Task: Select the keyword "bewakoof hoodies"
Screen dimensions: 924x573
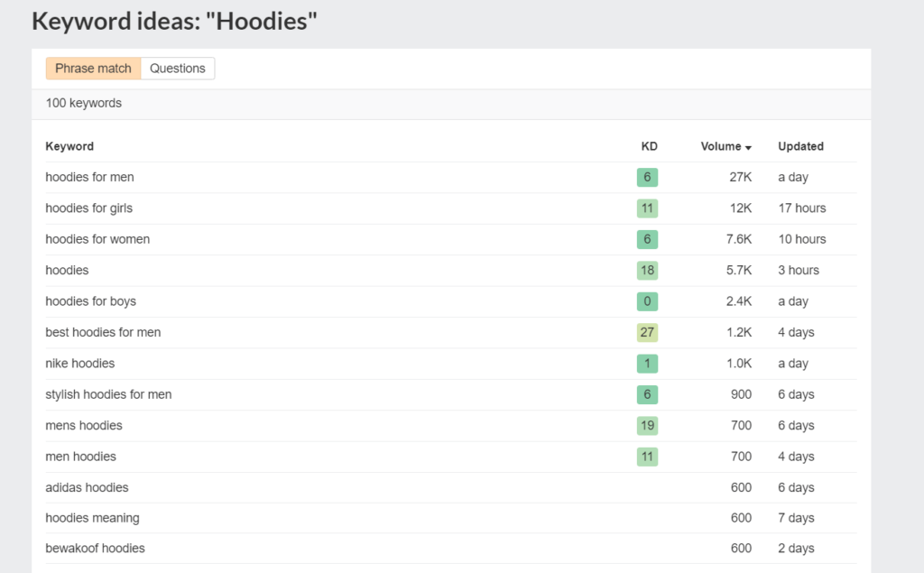Action: [x=95, y=549]
